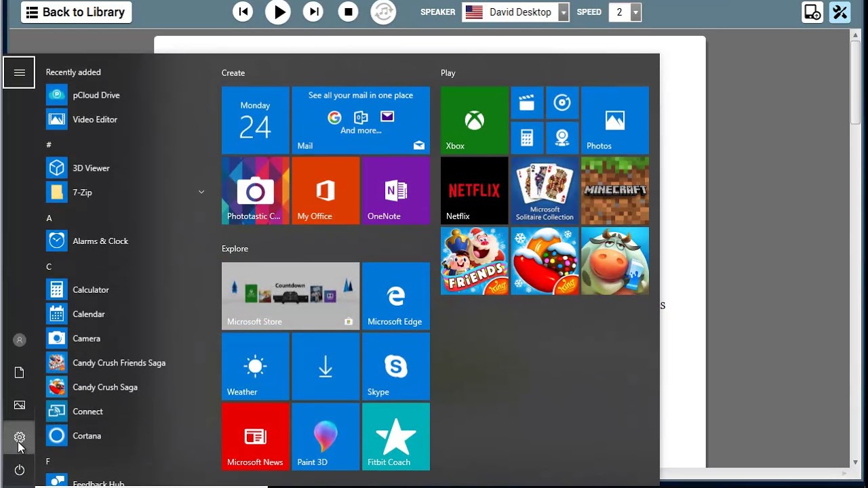Open the tools wrench icon top right

[x=840, y=12]
